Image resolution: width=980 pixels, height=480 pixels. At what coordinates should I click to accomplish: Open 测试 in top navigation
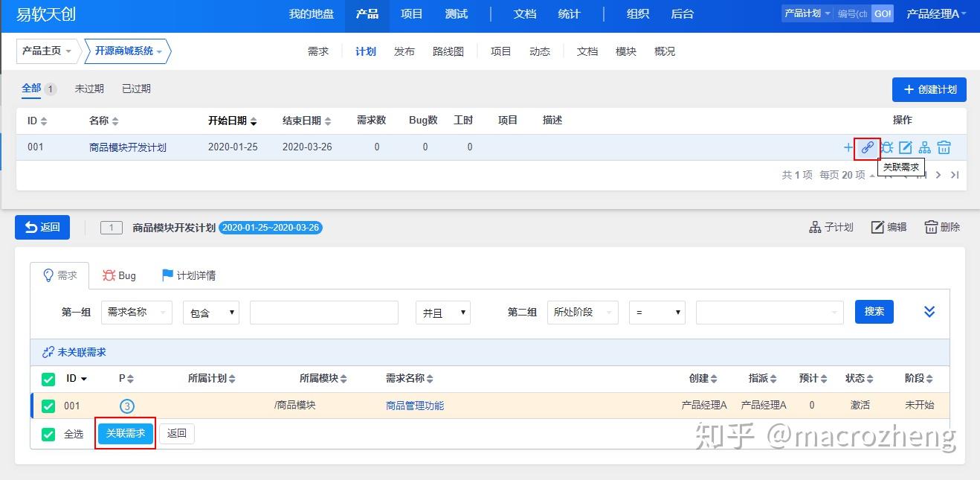pos(457,14)
